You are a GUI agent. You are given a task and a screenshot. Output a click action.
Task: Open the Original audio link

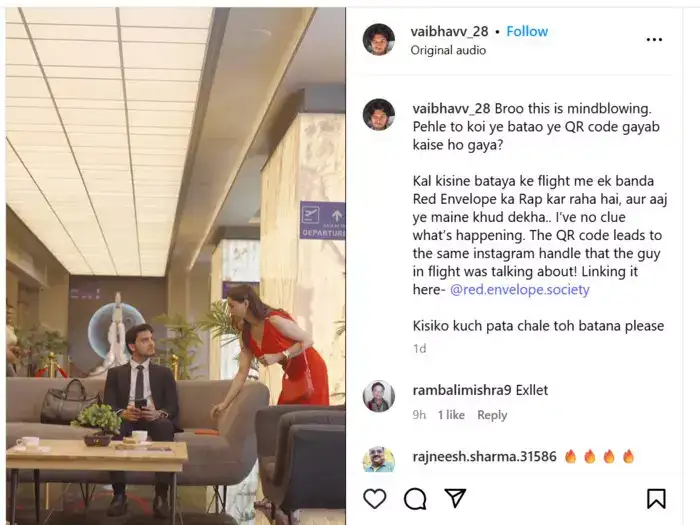pyautogui.click(x=448, y=50)
